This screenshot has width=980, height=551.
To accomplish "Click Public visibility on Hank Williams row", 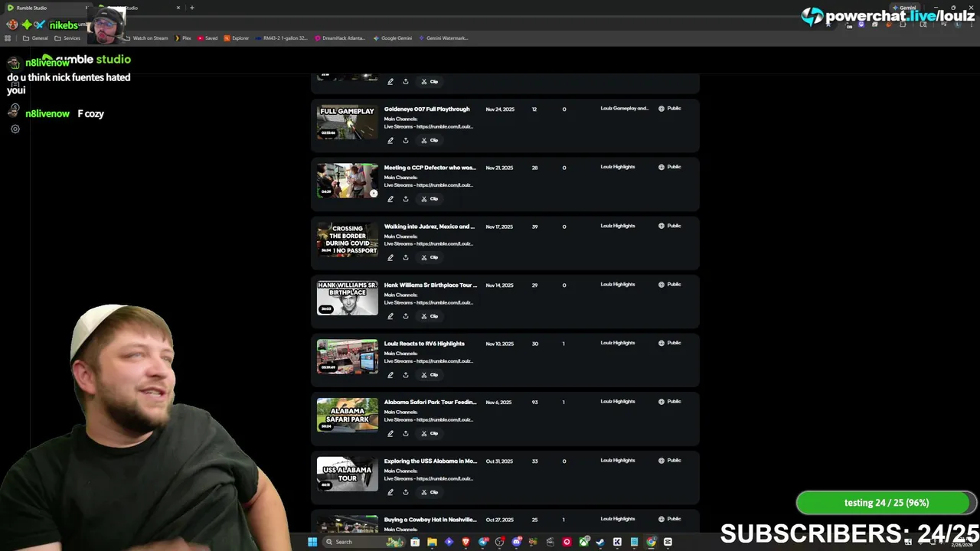I will tap(669, 285).
